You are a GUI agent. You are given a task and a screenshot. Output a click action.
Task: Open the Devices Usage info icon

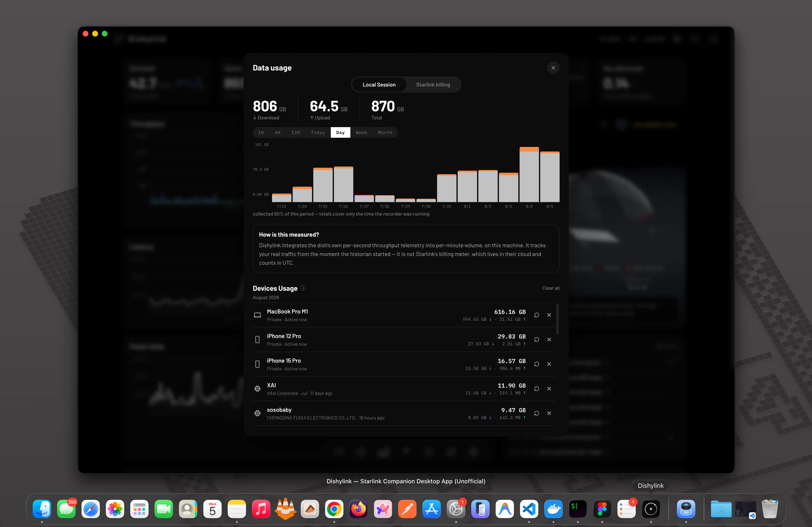[303, 288]
